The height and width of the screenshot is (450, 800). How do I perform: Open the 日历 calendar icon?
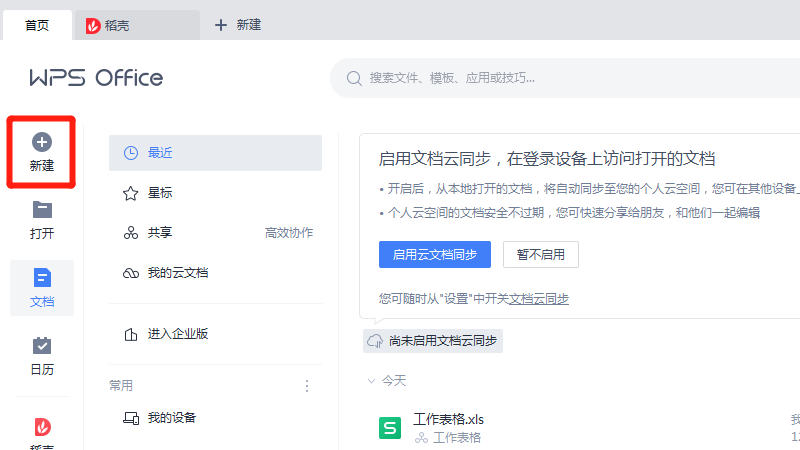41,346
